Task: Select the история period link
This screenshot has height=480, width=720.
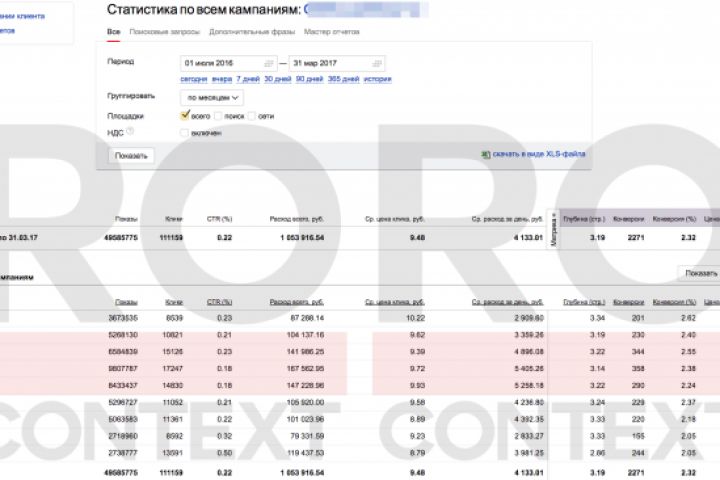Action: point(377,79)
